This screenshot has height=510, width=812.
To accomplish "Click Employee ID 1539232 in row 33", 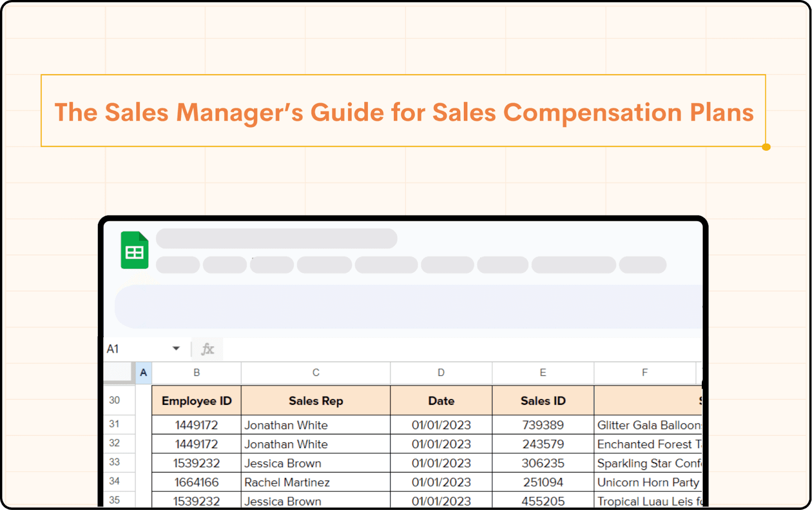I will pyautogui.click(x=196, y=463).
